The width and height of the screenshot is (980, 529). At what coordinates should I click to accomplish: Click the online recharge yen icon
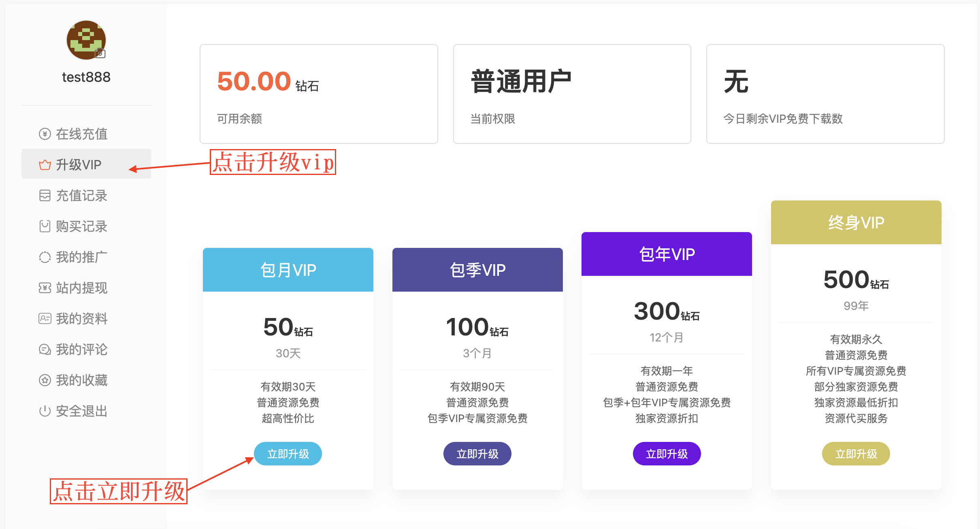click(45, 134)
